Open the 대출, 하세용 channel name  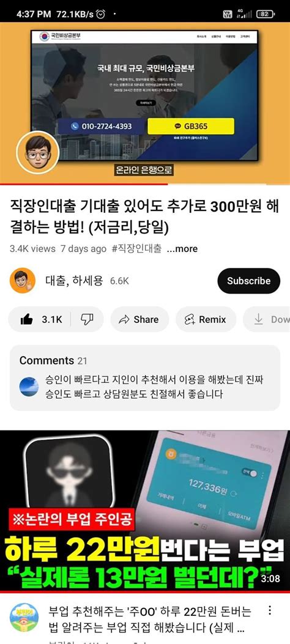point(74,281)
